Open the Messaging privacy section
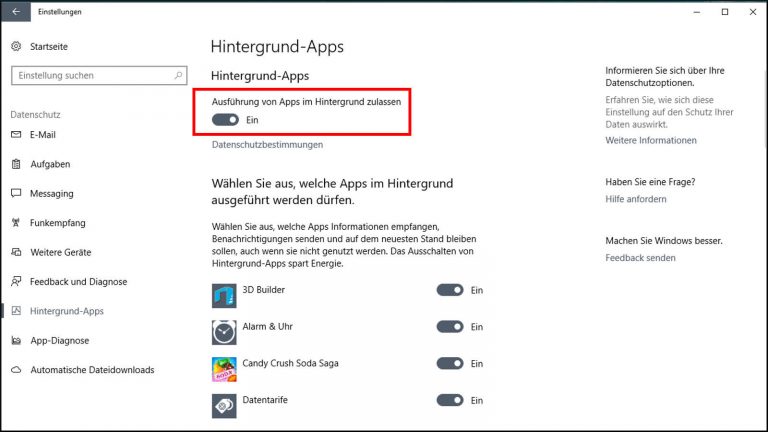Screen dimensions: 768x432 tap(51, 193)
